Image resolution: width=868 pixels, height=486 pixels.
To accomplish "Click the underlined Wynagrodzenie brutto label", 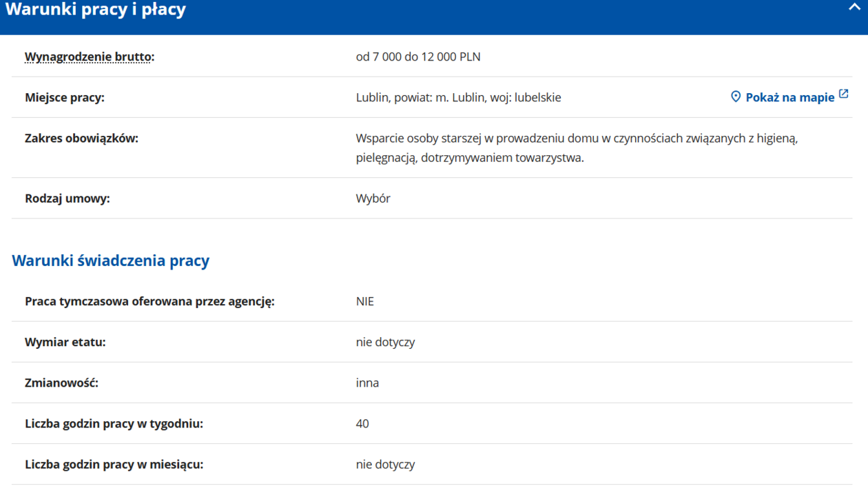I will [x=89, y=57].
